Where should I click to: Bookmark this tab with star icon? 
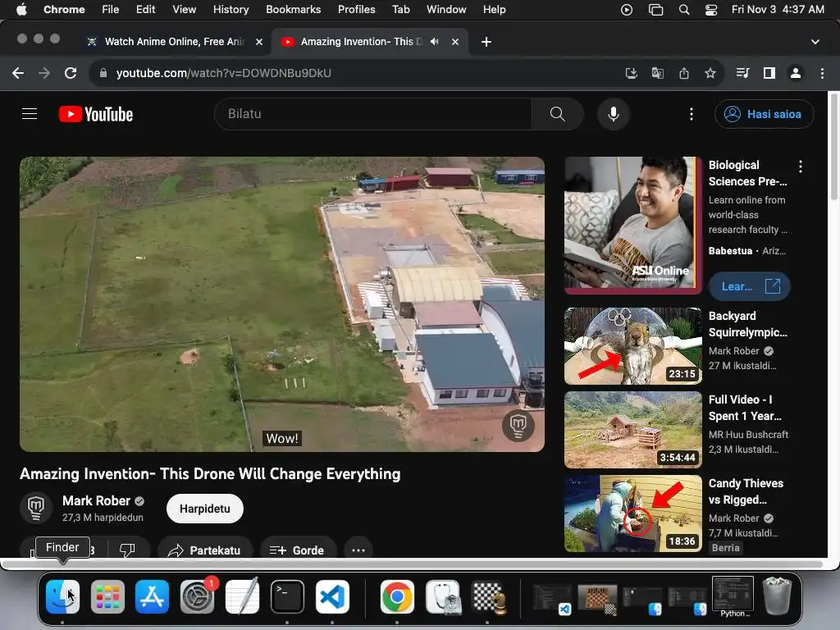(710, 73)
